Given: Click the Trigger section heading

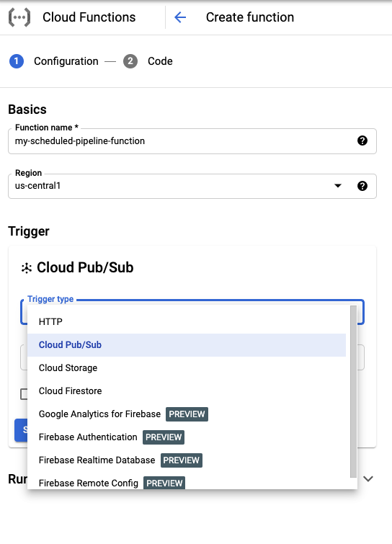Looking at the screenshot, I should tap(29, 231).
